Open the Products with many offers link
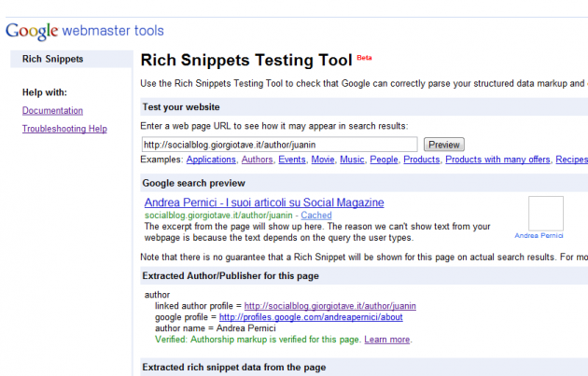588x376 pixels. tap(497, 160)
